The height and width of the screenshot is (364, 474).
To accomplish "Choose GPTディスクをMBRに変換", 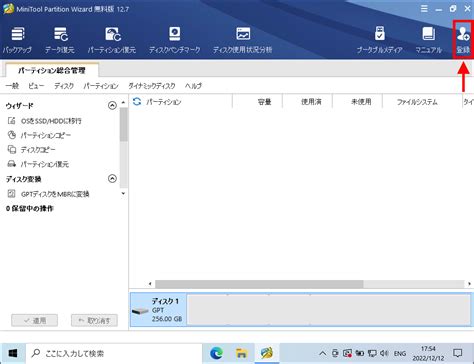I will click(x=49, y=194).
